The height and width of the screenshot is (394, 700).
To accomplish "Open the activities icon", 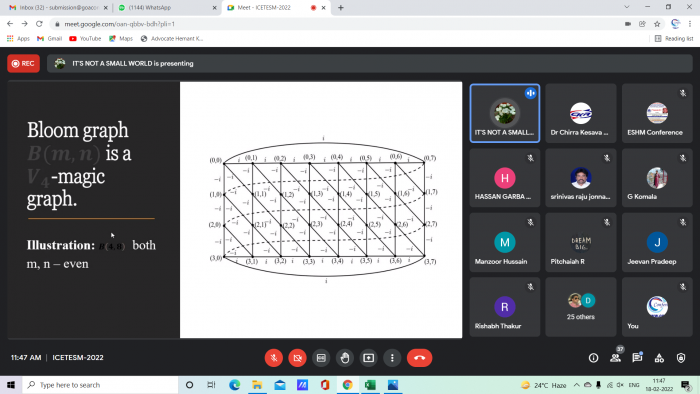I will tap(659, 358).
